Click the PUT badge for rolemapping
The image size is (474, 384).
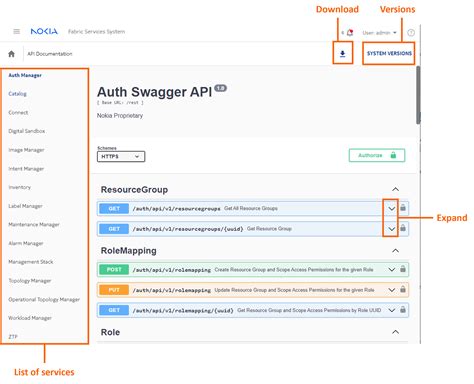click(x=114, y=290)
